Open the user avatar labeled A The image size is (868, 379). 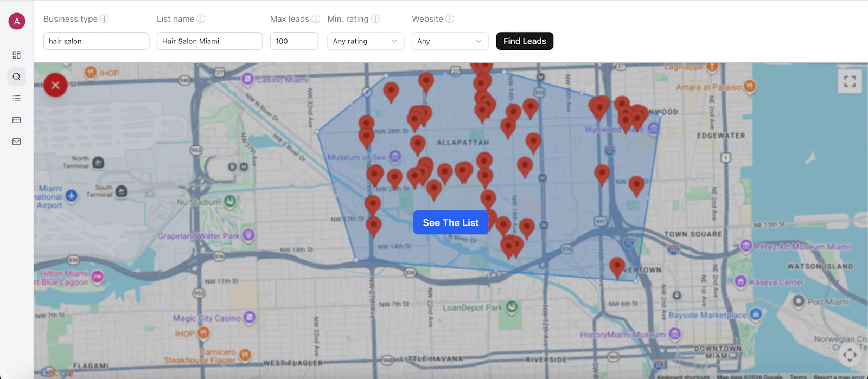click(x=17, y=21)
